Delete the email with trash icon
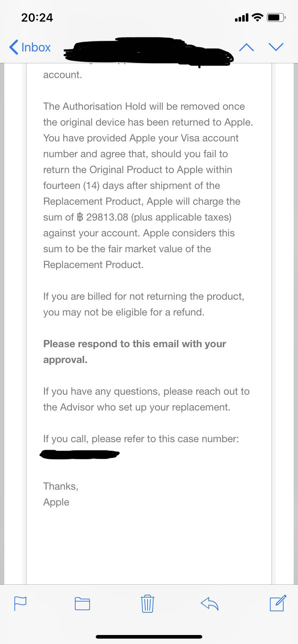 coord(147,603)
